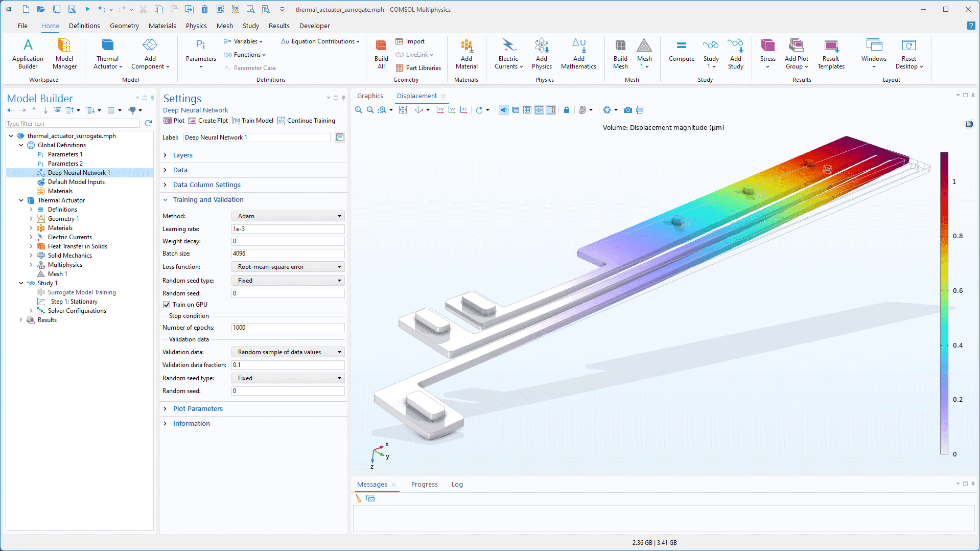The image size is (980, 551).
Task: Close the Displacement tab
Action: 443,96
